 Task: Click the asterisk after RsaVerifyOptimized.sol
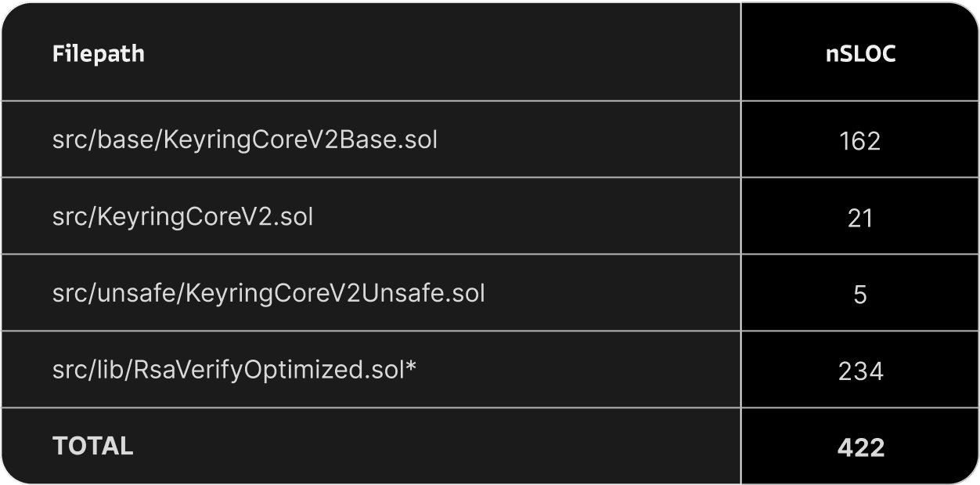(x=410, y=367)
